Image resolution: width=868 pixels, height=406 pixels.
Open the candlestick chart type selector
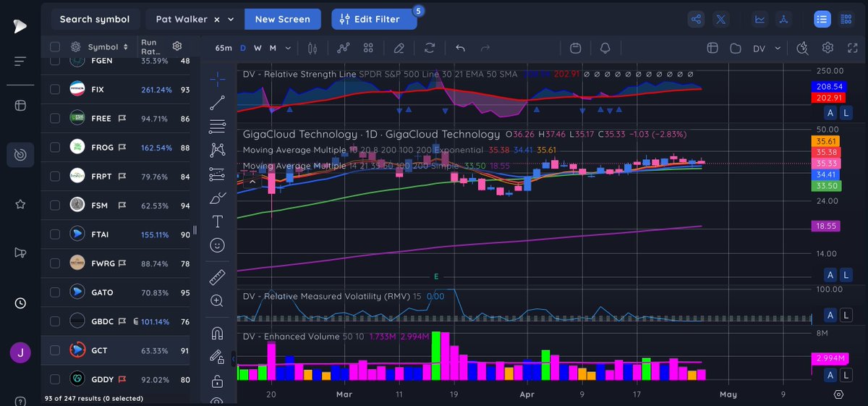point(313,48)
